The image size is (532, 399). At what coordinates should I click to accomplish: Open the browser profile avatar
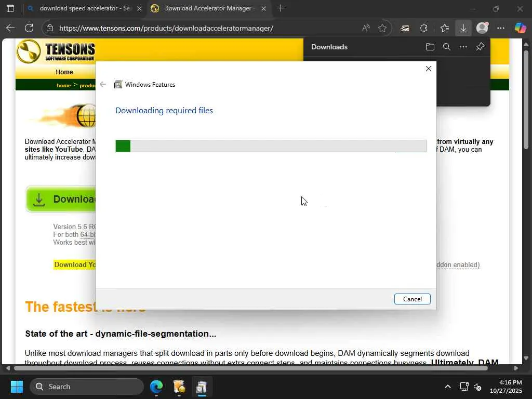(482, 28)
